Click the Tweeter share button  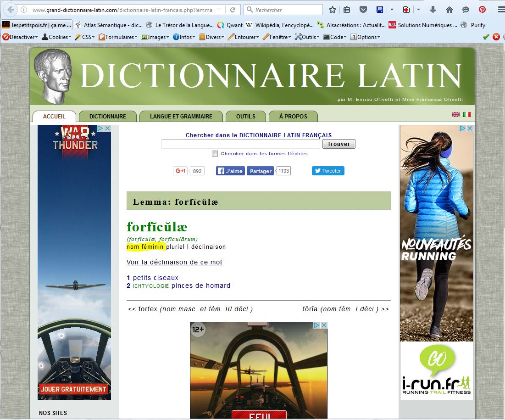click(328, 171)
